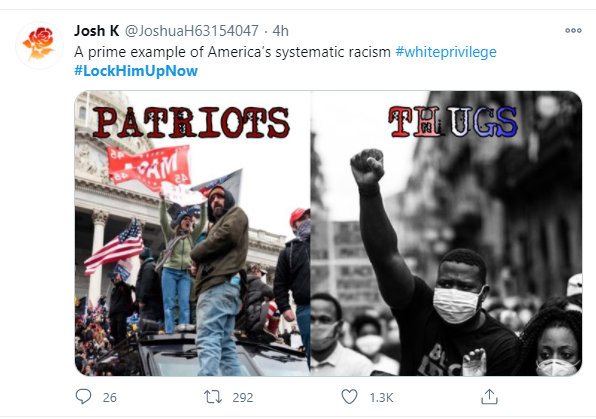Like the tweet with heart icon

point(349,397)
